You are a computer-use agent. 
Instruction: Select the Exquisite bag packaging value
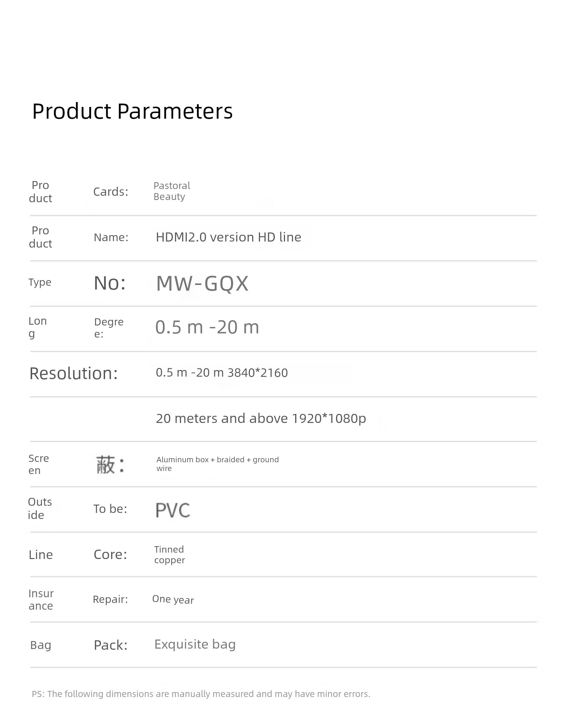[x=195, y=644]
